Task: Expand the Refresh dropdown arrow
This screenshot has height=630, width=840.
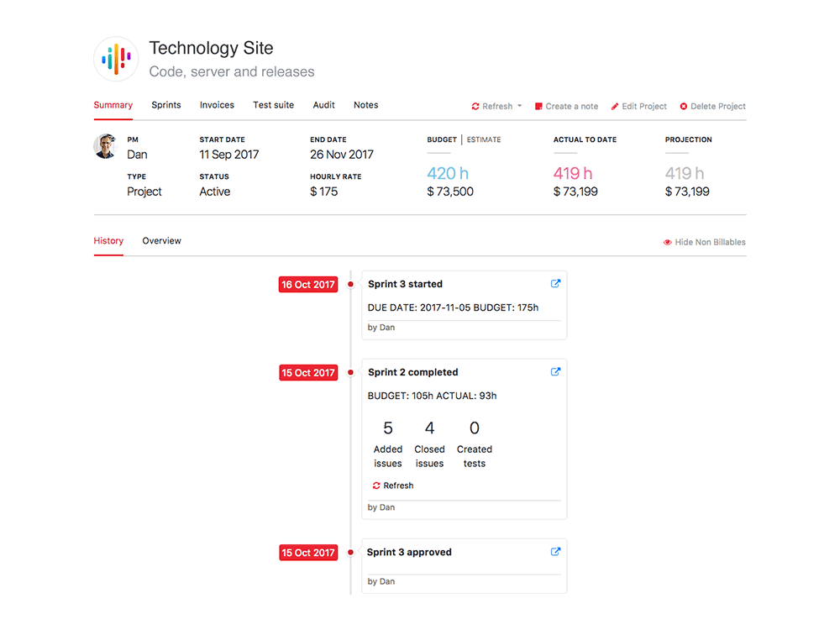Action: [520, 106]
